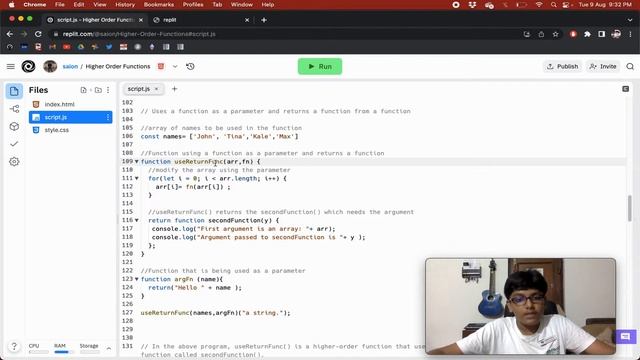Open the Chrome extensions puzzle icon
640x360 pixels.
pyautogui.click(x=587, y=34)
